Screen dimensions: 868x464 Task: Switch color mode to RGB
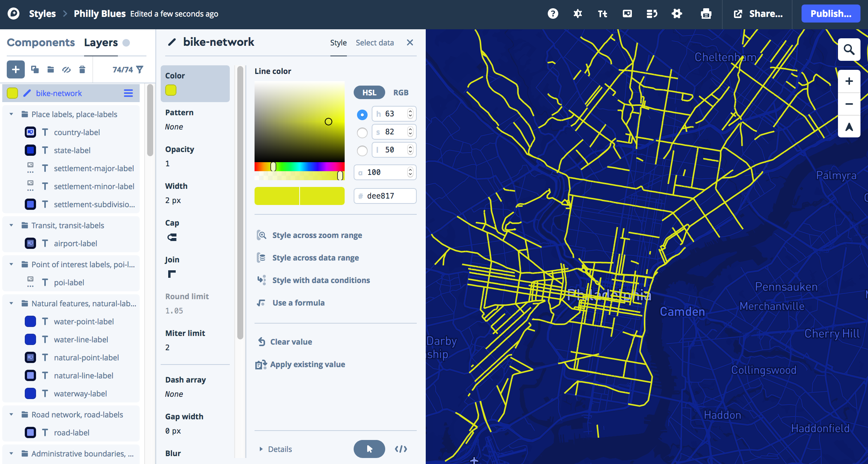pos(401,93)
